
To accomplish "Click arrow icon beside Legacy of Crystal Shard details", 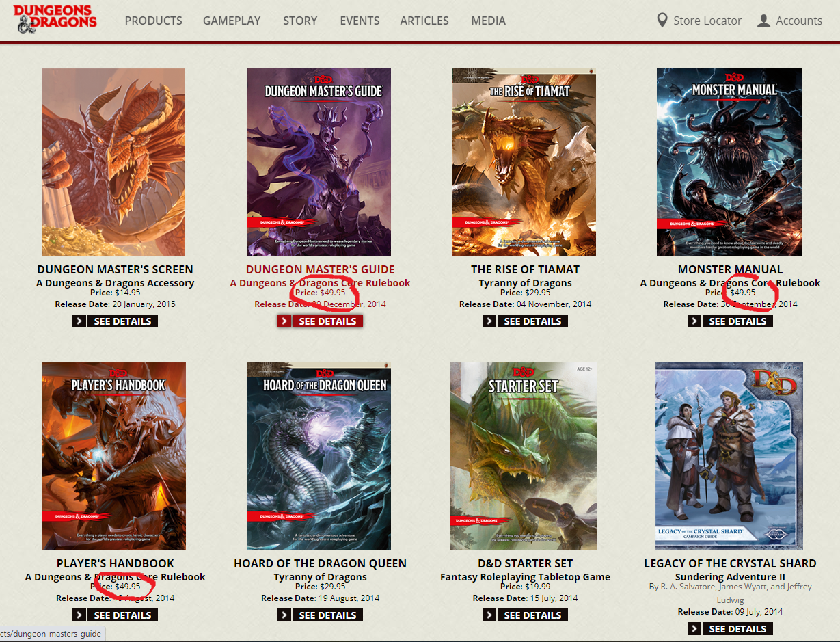I will tap(694, 629).
